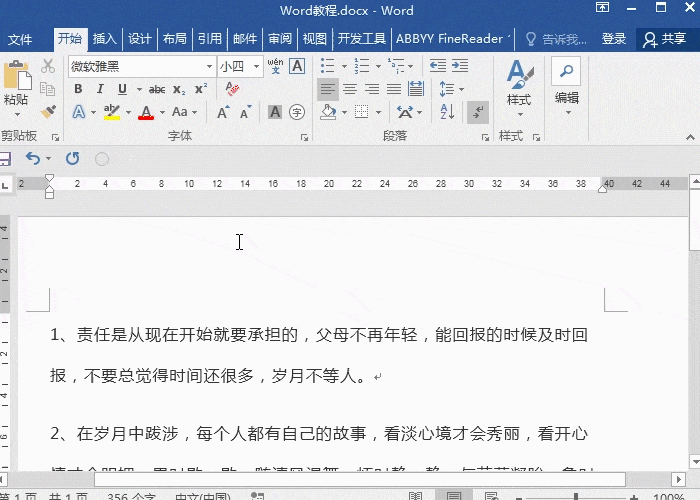Redo or repeat last action
The image size is (700, 500).
coord(72,158)
